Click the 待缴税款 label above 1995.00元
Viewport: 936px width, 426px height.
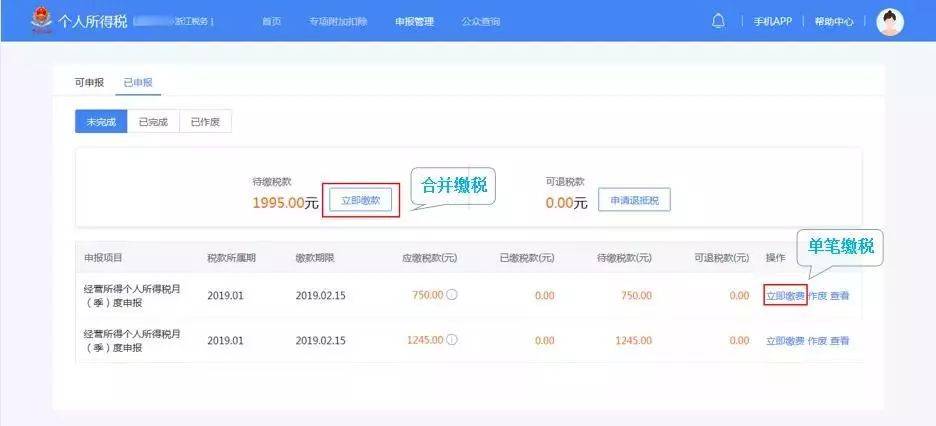coord(272,182)
